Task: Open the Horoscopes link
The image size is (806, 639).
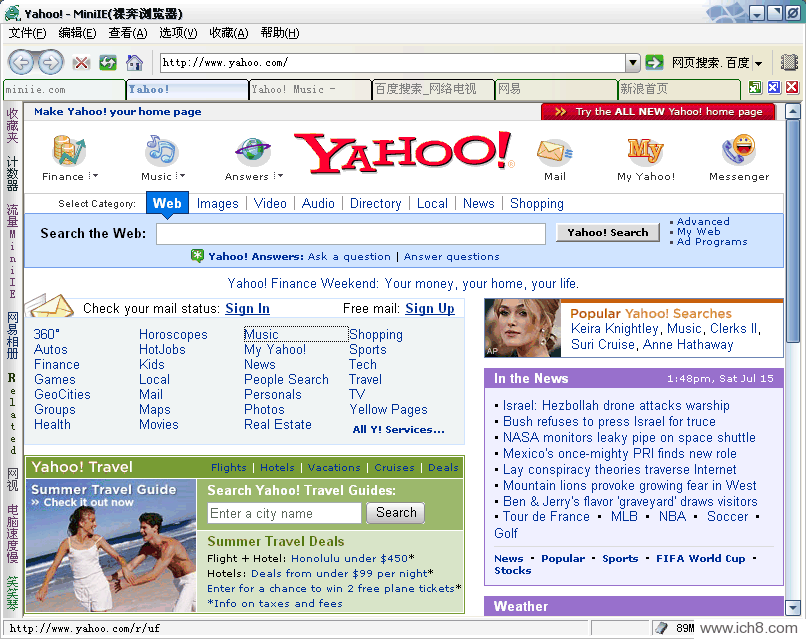Action: pos(173,335)
